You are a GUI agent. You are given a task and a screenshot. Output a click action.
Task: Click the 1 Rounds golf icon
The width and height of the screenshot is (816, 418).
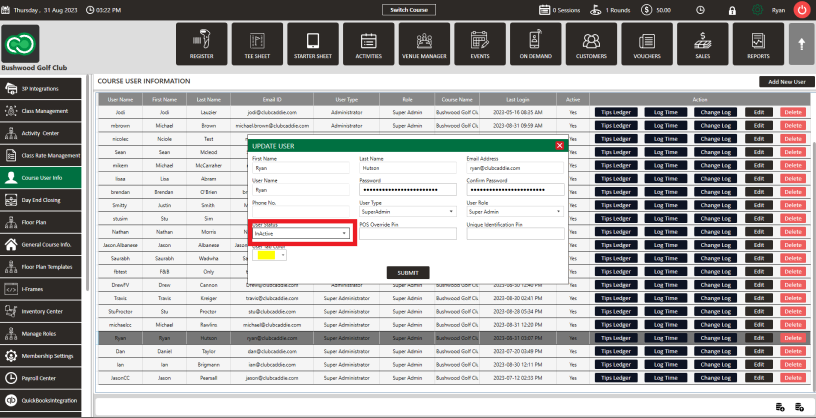[x=596, y=10]
